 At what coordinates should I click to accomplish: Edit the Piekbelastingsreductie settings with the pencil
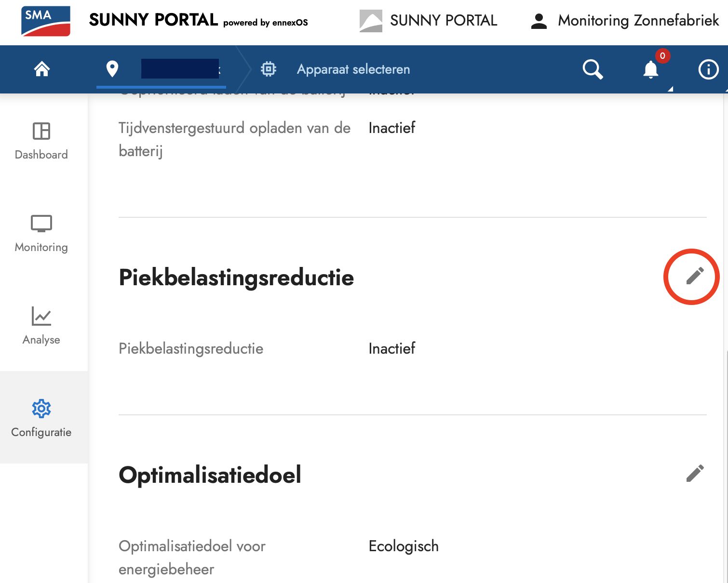click(x=694, y=276)
